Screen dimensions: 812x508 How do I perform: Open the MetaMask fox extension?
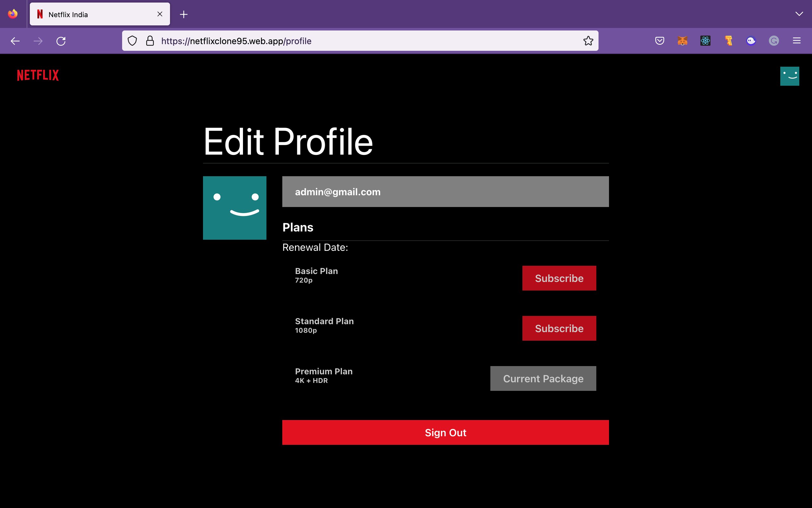683,41
